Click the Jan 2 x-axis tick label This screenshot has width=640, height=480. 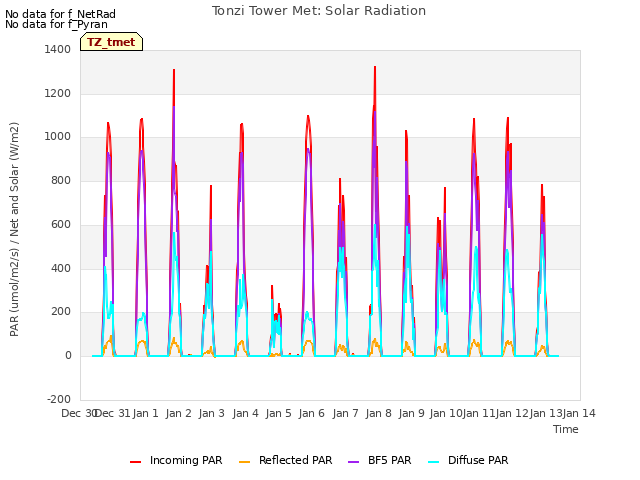point(178,413)
